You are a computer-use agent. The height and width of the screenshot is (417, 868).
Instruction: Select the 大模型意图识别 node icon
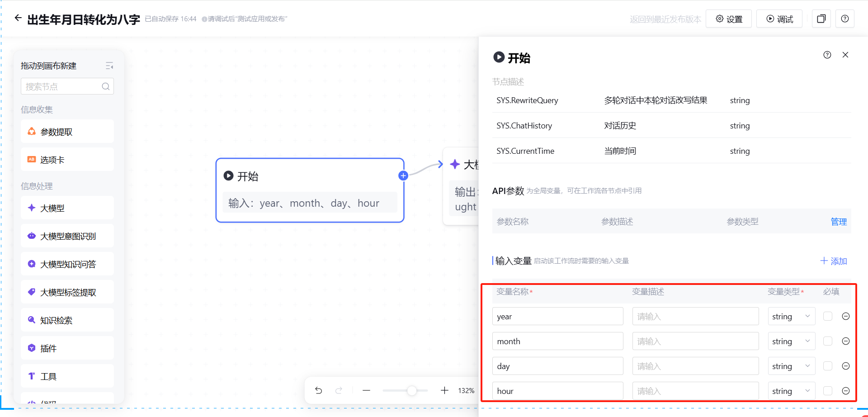pyautogui.click(x=32, y=236)
